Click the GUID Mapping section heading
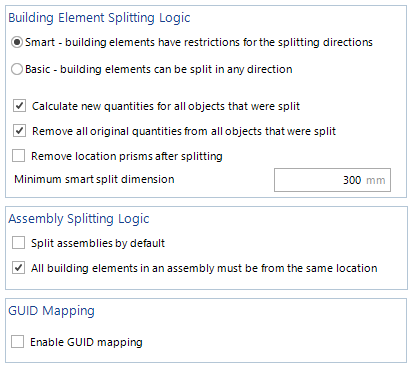Viewport: 410px width, 367px height. click(51, 311)
